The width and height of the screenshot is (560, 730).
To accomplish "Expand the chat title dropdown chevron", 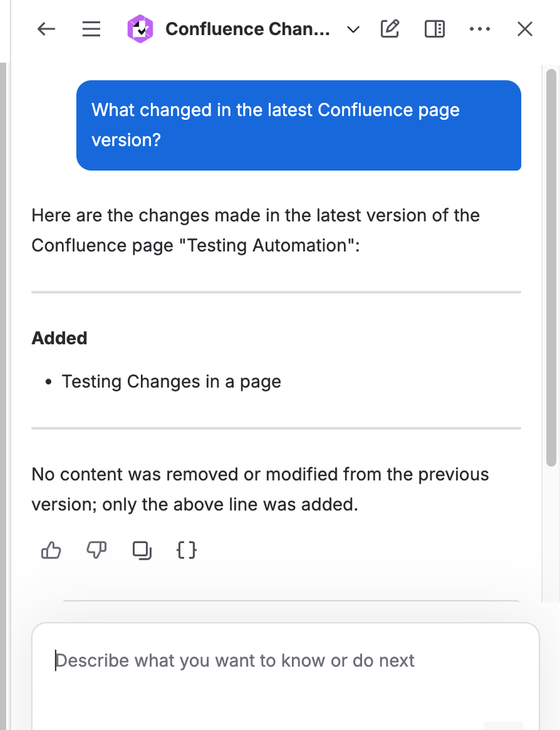I will click(x=353, y=30).
